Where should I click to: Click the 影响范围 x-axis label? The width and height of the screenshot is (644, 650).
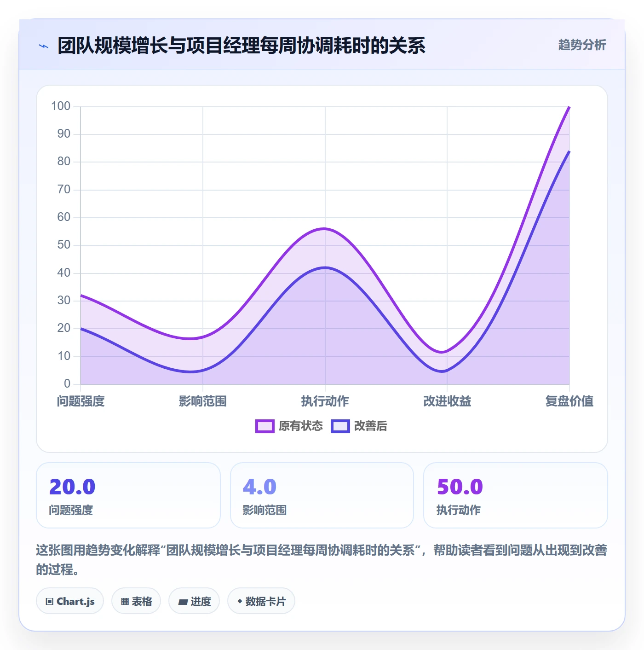pos(203,401)
